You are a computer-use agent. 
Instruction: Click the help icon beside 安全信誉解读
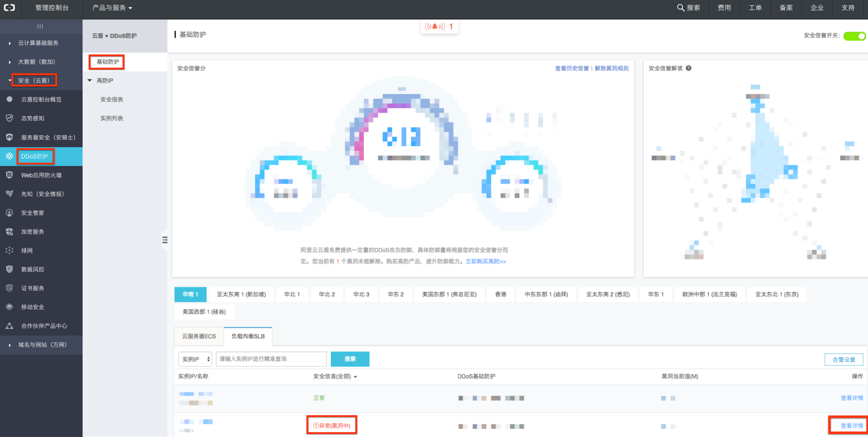click(688, 68)
